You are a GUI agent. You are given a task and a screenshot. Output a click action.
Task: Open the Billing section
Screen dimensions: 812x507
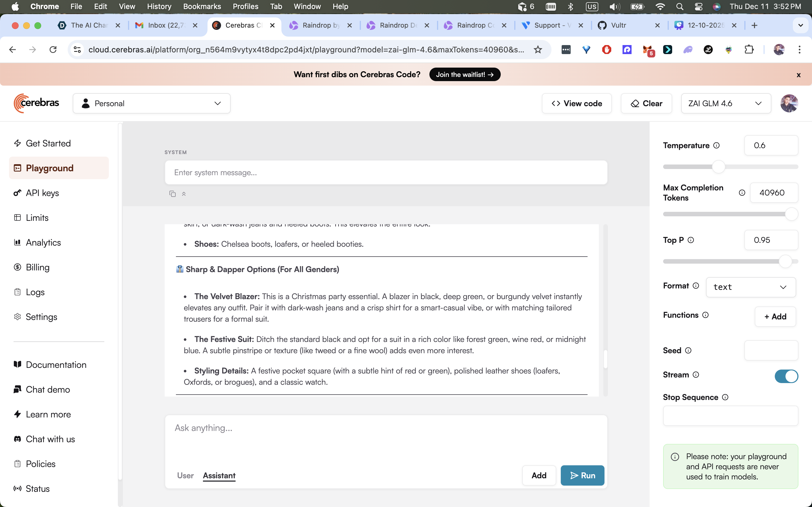pos(37,267)
